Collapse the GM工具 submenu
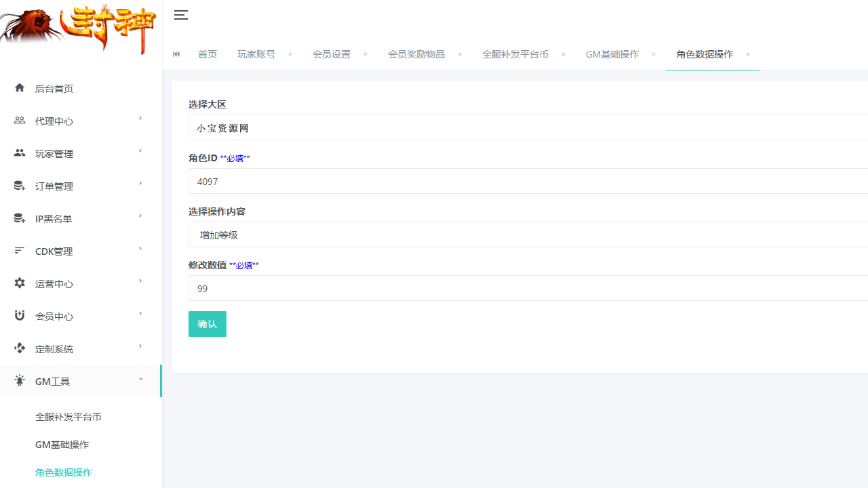Viewport: 868px width, 488px height. [x=140, y=379]
